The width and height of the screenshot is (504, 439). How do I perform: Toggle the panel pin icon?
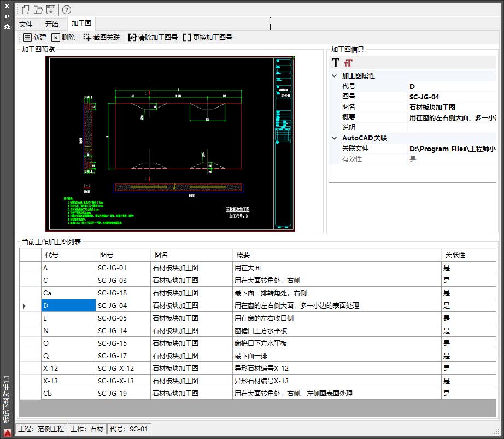click(7, 16)
